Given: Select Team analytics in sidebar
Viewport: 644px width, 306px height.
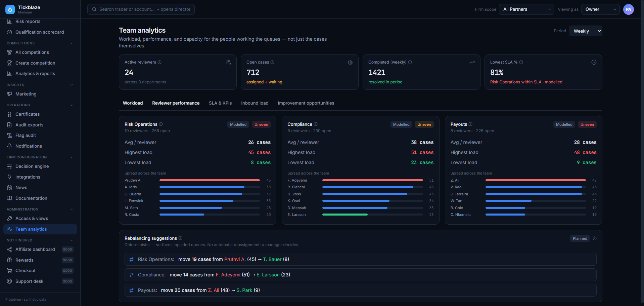Looking at the screenshot, I should (x=40, y=229).
